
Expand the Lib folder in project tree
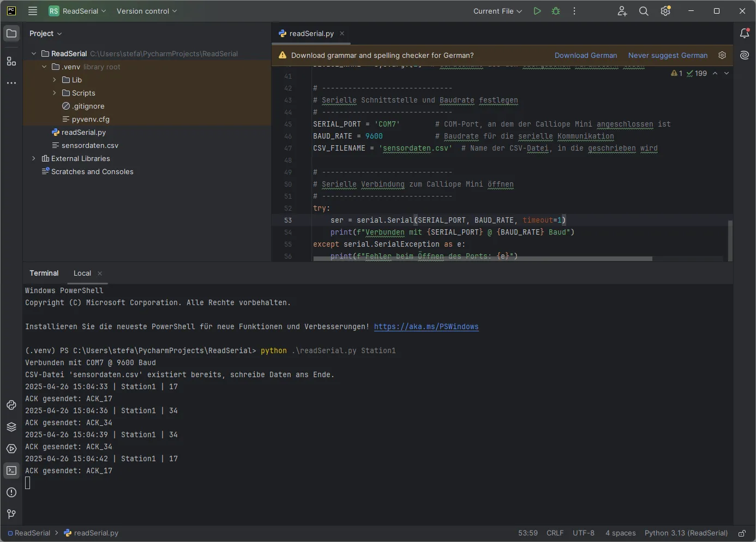[x=55, y=80]
